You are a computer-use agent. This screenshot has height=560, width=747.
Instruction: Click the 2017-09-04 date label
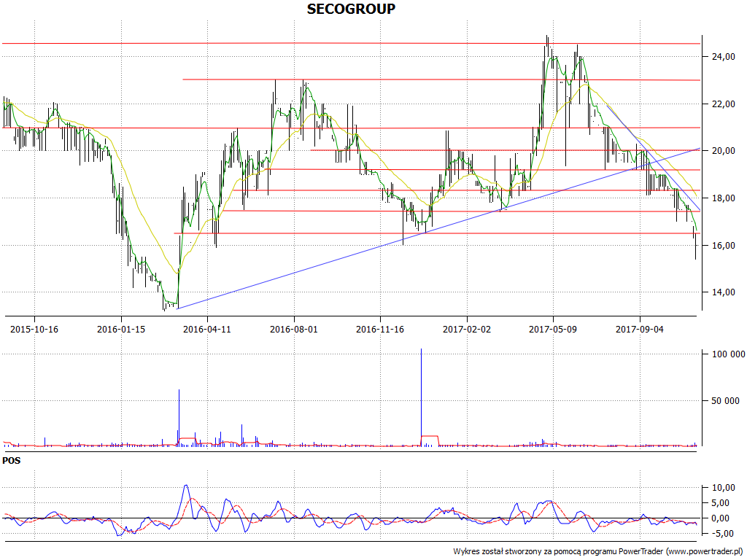tap(640, 329)
